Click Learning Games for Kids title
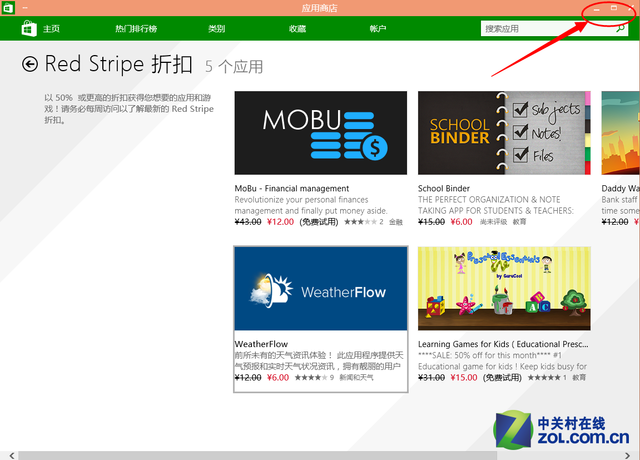Screen dimensions: 640x460 503,344
